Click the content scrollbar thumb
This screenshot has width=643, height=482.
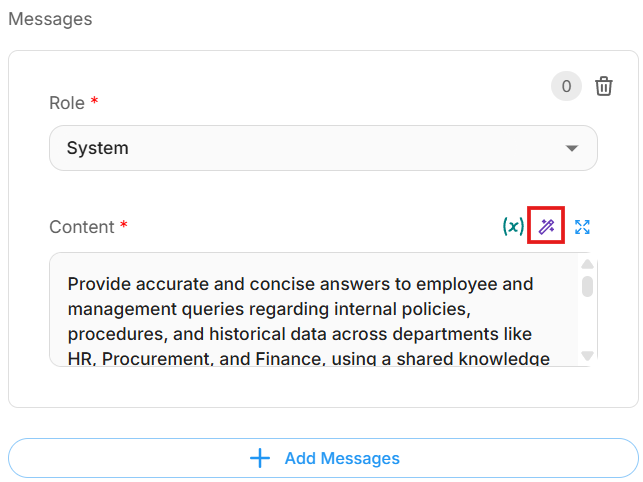[588, 286]
